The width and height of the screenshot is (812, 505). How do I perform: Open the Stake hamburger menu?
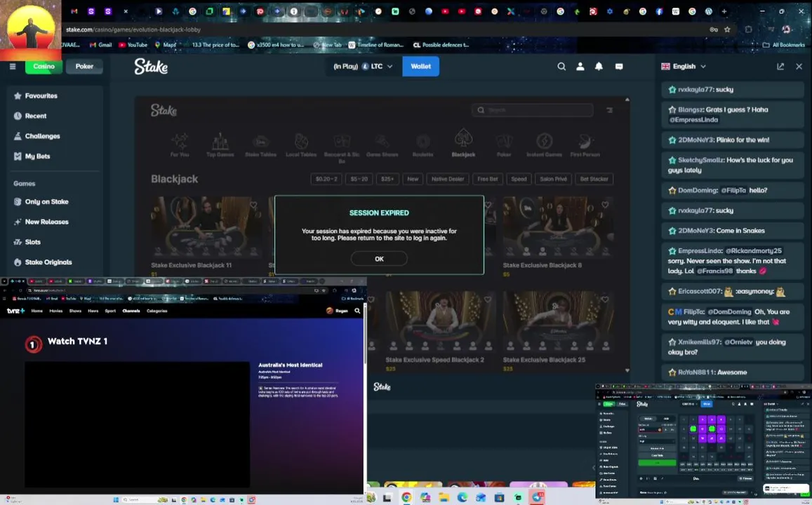13,66
